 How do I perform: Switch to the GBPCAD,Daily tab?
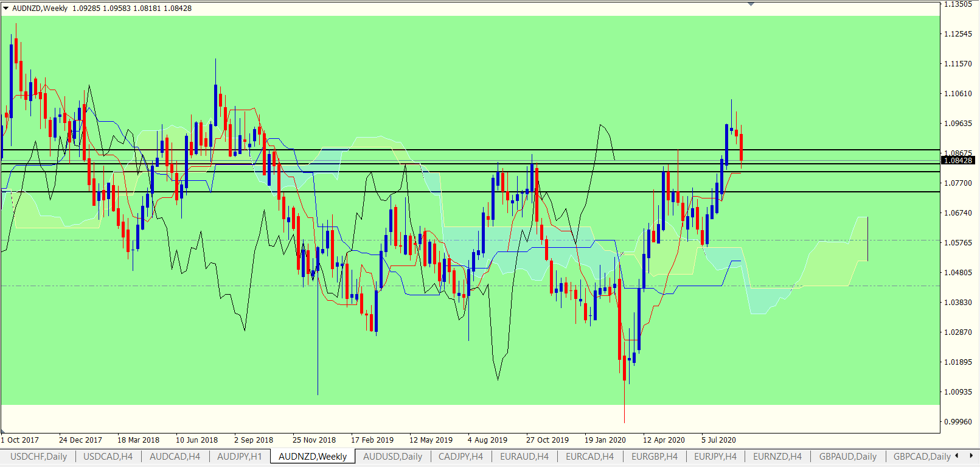click(921, 457)
